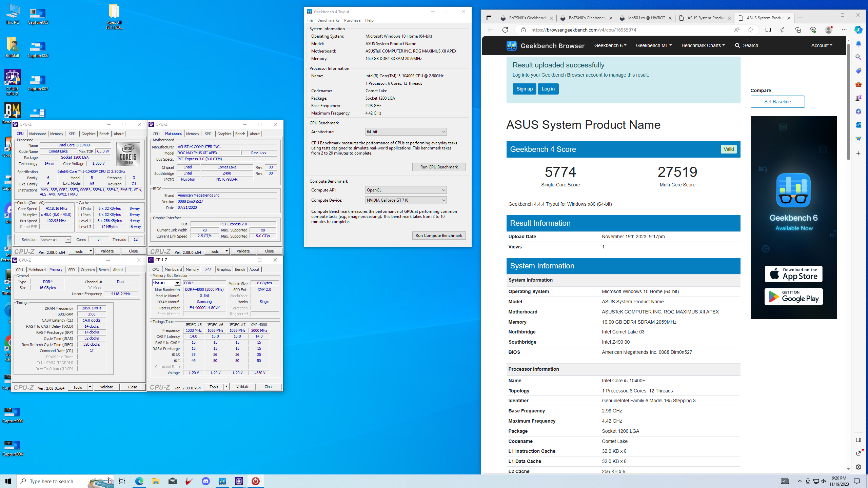The width and height of the screenshot is (868, 488).
Task: Open Edge Collections icon
Action: pyautogui.click(x=798, y=30)
